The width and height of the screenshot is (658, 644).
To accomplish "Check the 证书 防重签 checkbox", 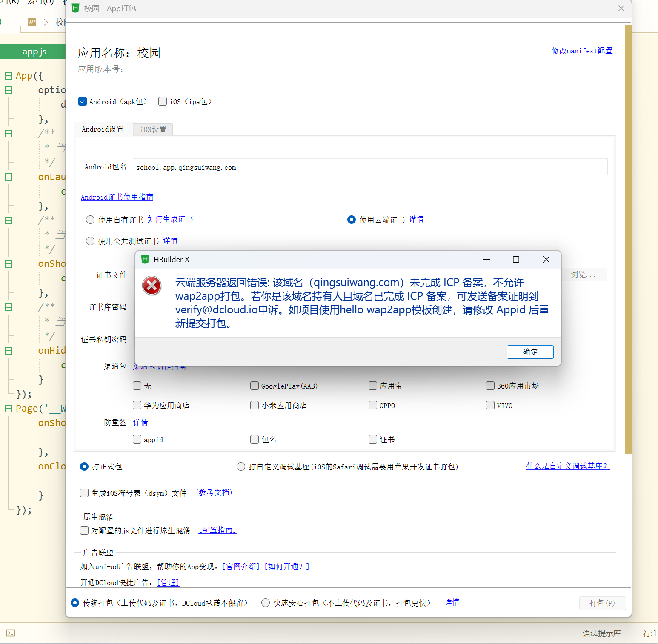I will point(373,439).
